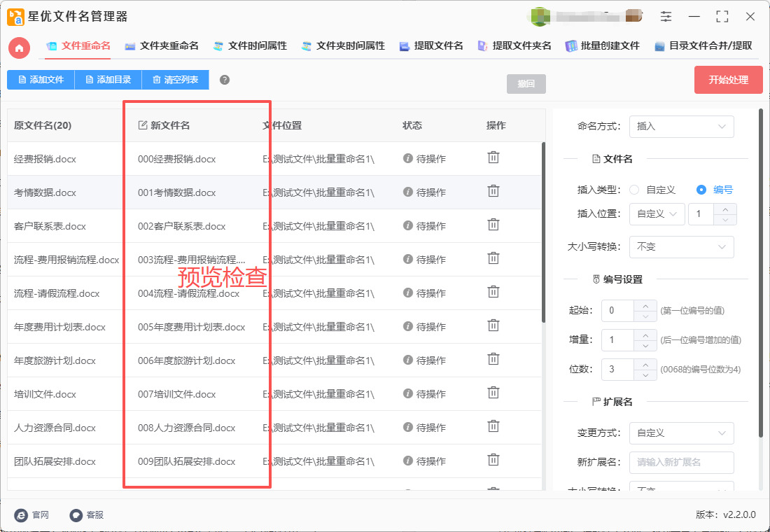Screen dimensions: 770x532
Task: Click the 撤回 undo button
Action: pyautogui.click(x=526, y=84)
